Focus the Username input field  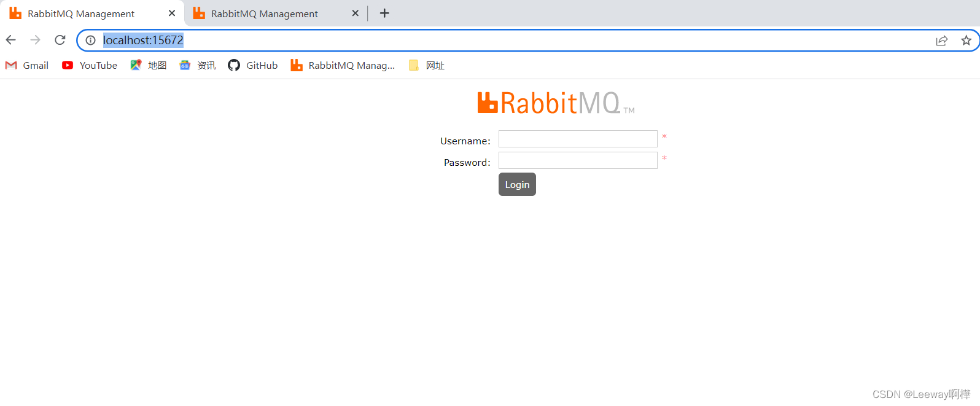pyautogui.click(x=578, y=139)
